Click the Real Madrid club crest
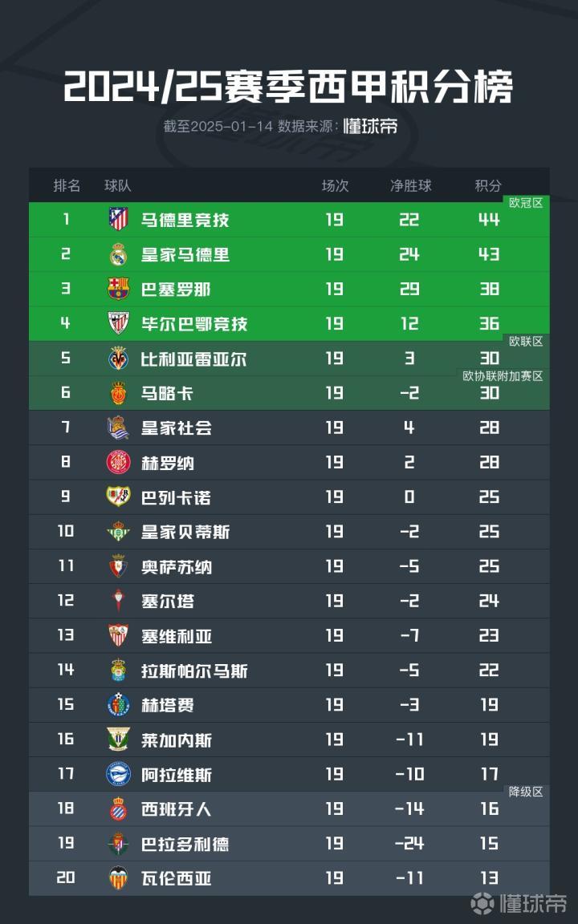Viewport: 578px width, 924px height. (118, 254)
